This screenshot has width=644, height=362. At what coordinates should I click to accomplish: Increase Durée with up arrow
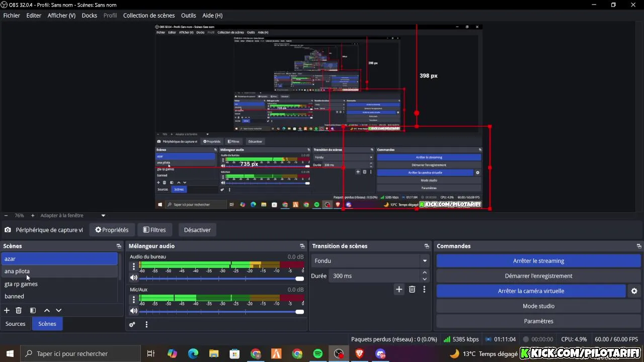pyautogui.click(x=425, y=273)
